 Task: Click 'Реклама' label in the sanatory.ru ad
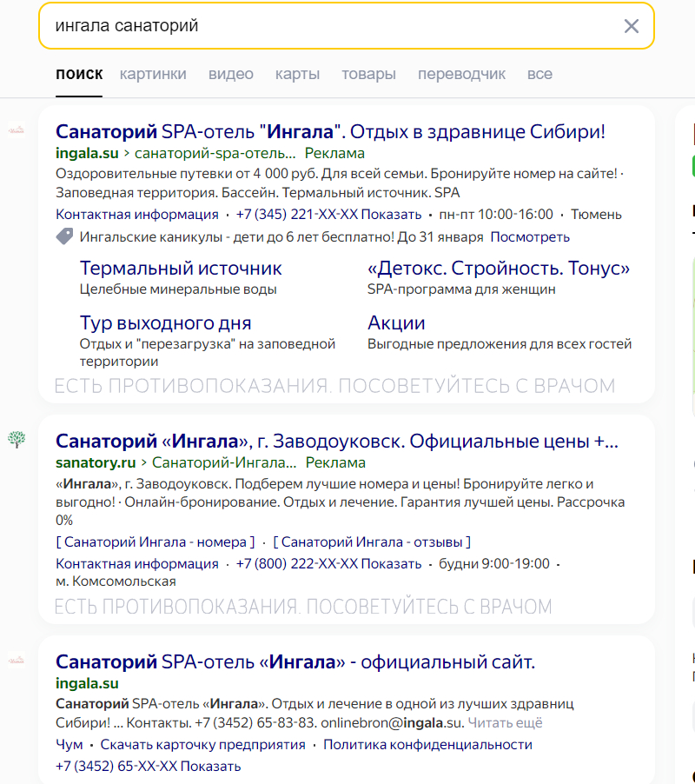pos(335,462)
